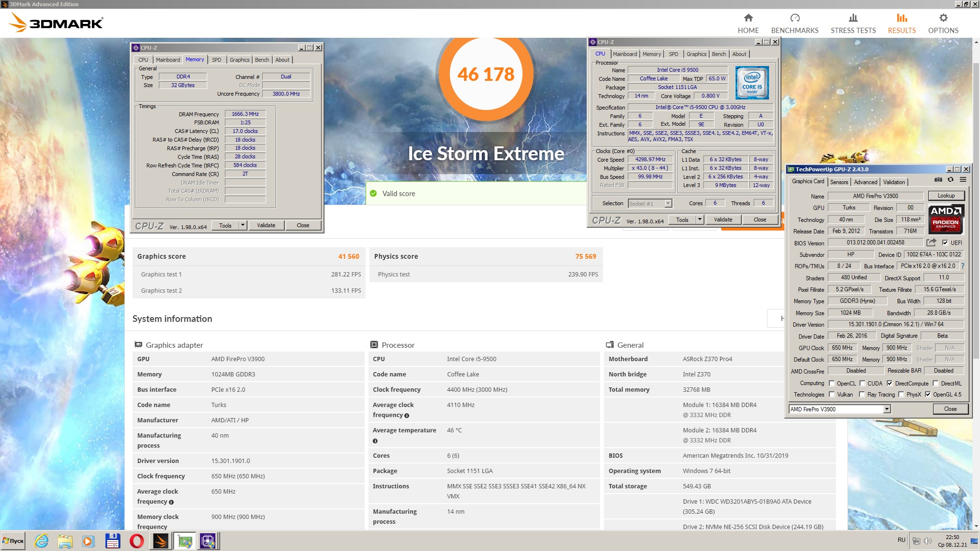Open the Advanced tab in GPU-Z
The width and height of the screenshot is (980, 551).
[x=866, y=182]
